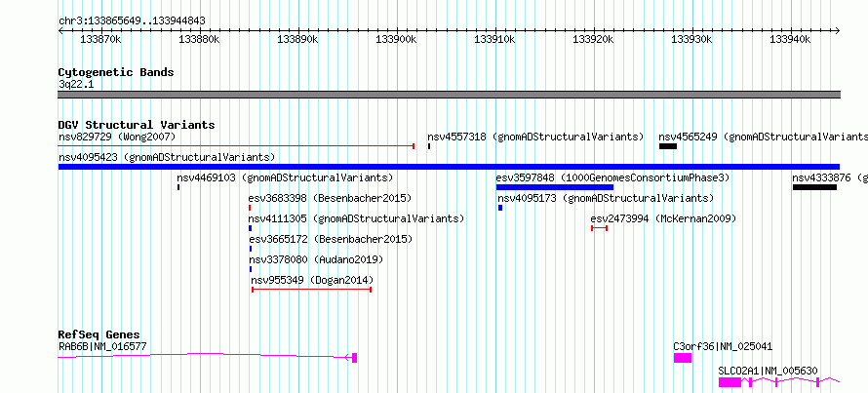The image size is (868, 393).
Task: Open nsv4469103 variant label
Action: 285,177
